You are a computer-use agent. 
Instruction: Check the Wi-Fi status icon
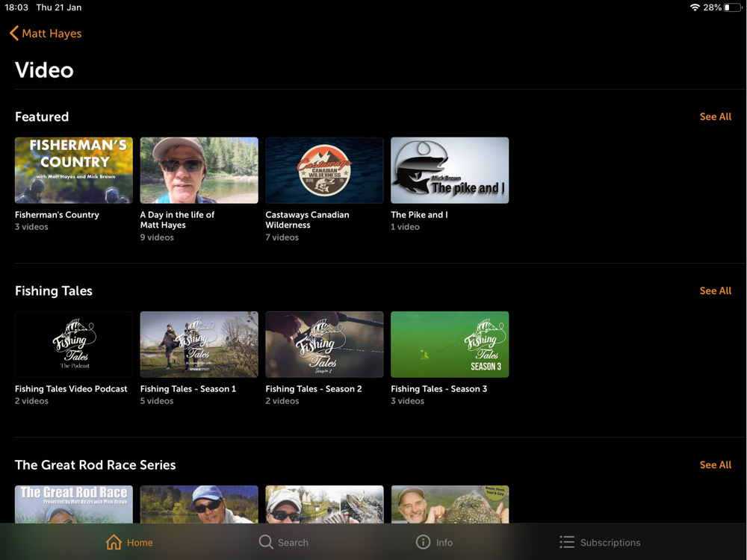pos(695,7)
